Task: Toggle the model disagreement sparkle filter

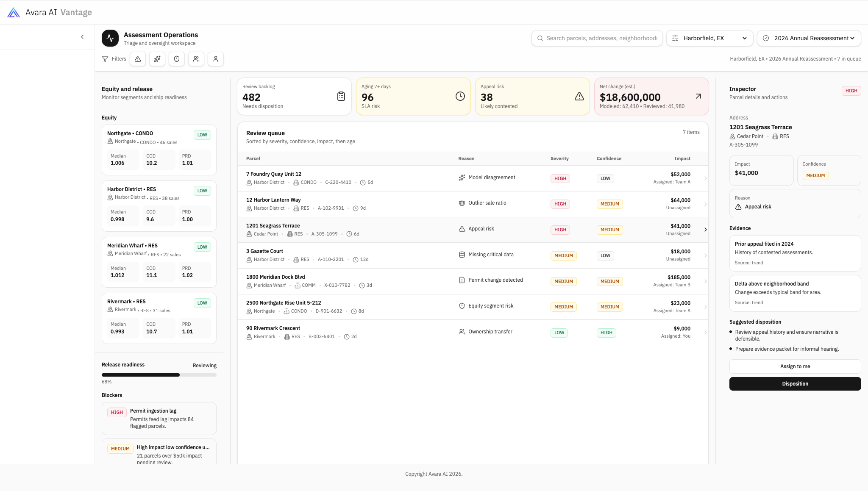Action: pos(157,59)
